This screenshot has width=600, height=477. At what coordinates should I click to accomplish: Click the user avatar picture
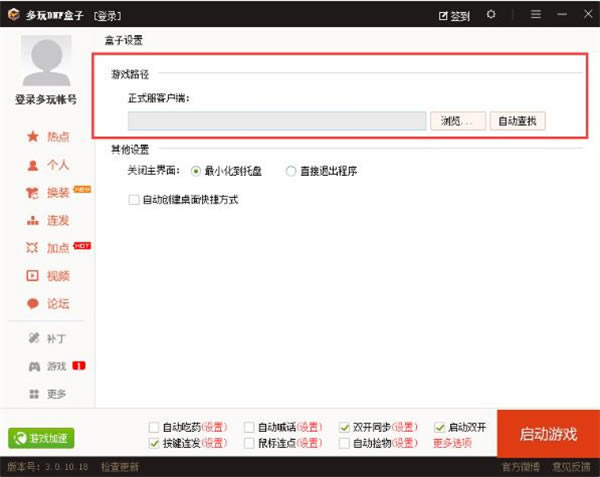(x=46, y=60)
